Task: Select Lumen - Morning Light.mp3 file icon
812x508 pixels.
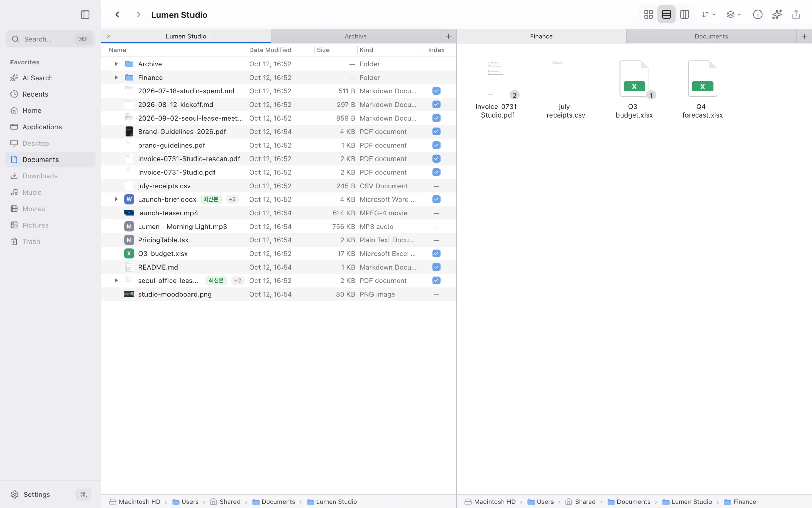Action: [x=129, y=226]
